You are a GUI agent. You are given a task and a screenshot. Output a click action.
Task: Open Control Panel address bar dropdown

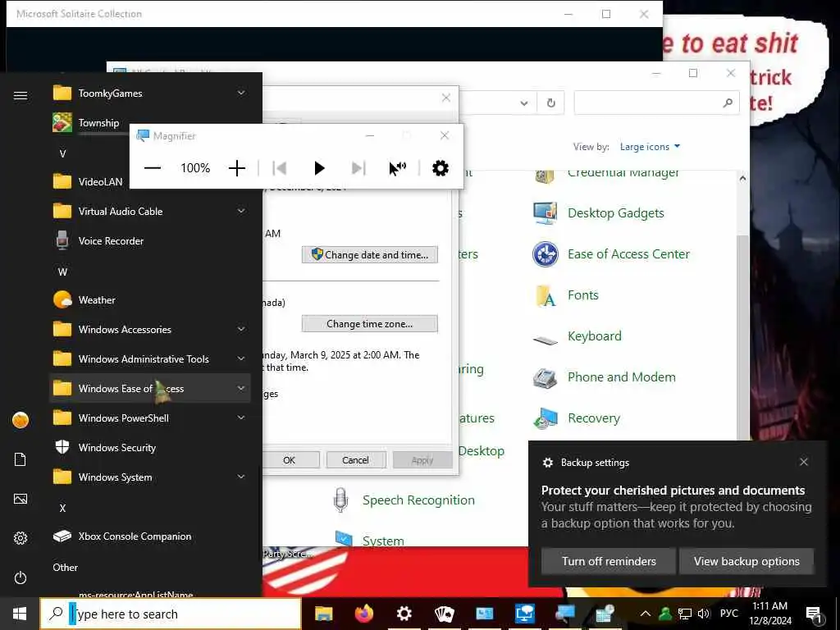tap(524, 103)
